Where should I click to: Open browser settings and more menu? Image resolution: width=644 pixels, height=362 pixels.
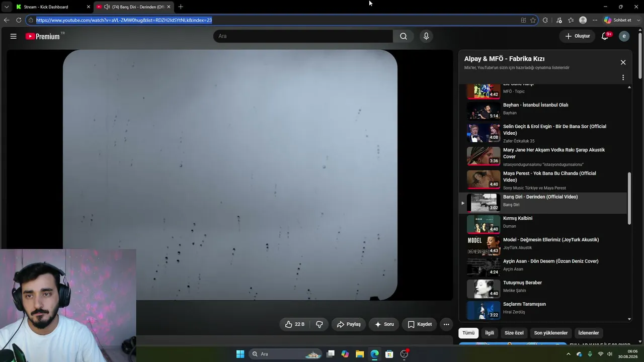pyautogui.click(x=595, y=20)
